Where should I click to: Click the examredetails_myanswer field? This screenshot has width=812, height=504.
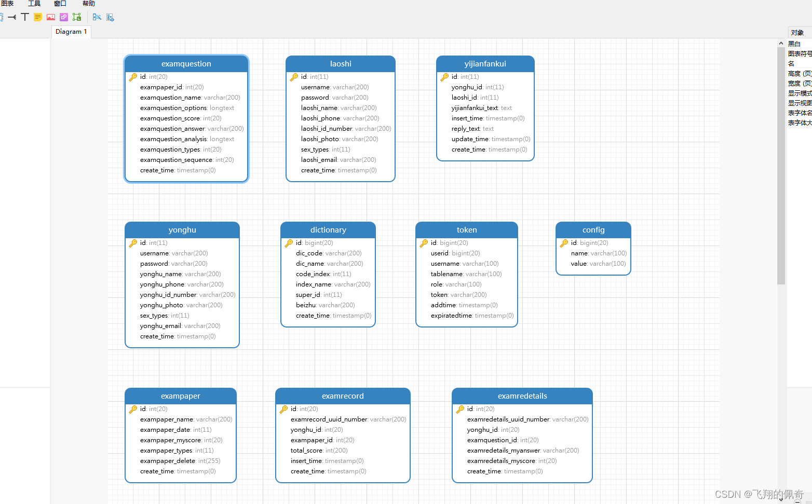coord(523,451)
